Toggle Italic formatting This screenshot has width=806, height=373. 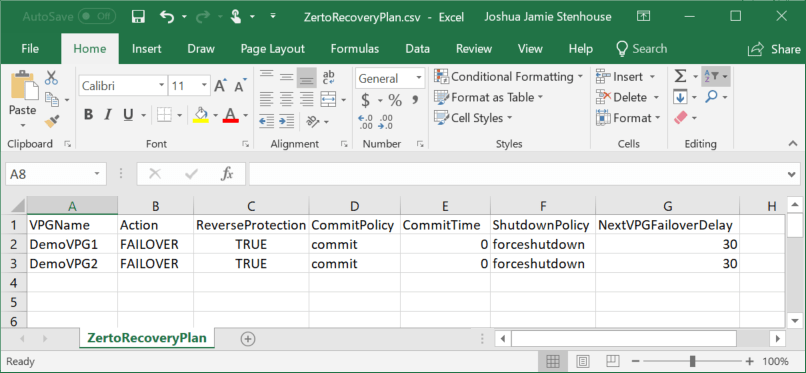pyautogui.click(x=108, y=115)
